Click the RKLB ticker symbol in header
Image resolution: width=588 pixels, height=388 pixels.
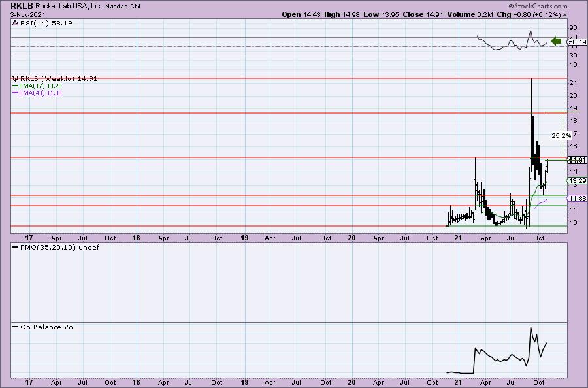tap(22, 6)
